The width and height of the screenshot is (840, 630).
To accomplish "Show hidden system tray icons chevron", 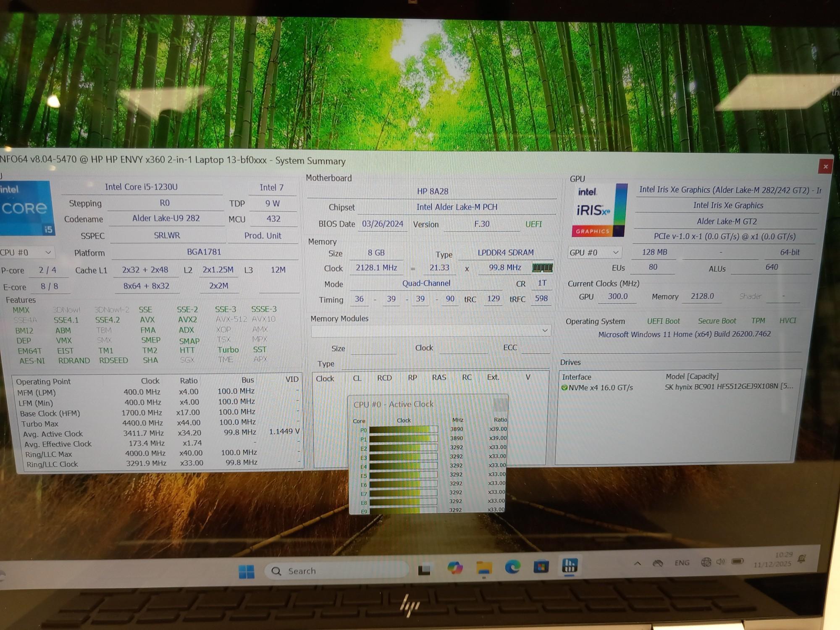I will (637, 564).
